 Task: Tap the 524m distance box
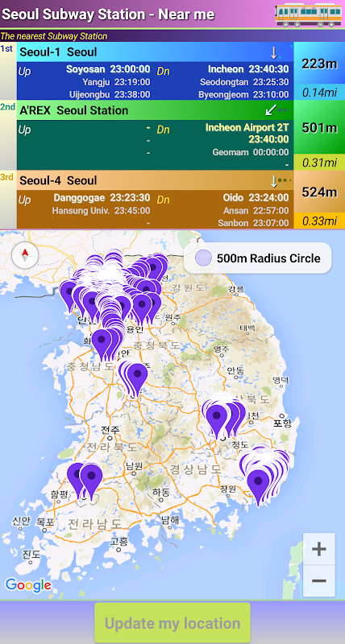pyautogui.click(x=319, y=192)
